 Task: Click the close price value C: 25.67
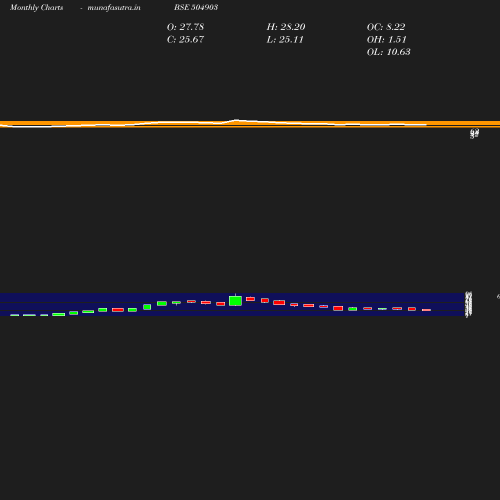[x=185, y=40]
